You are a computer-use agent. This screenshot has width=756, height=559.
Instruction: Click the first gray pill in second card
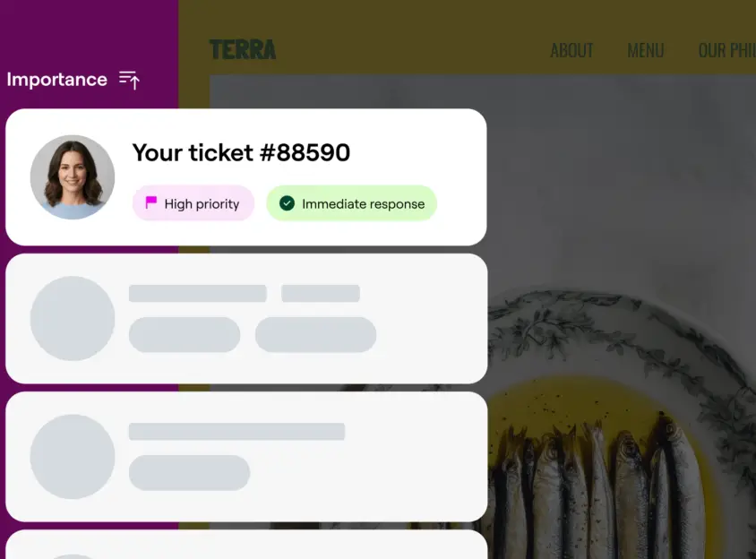tap(185, 334)
